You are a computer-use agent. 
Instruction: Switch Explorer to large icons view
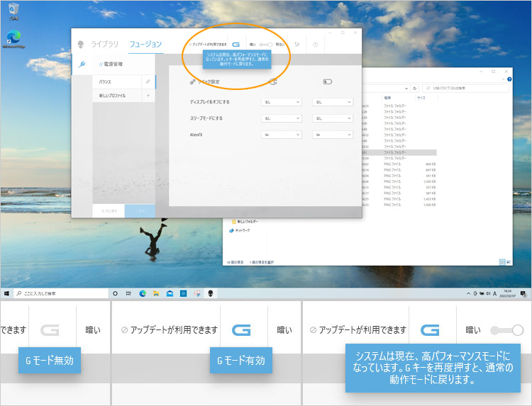(x=509, y=262)
